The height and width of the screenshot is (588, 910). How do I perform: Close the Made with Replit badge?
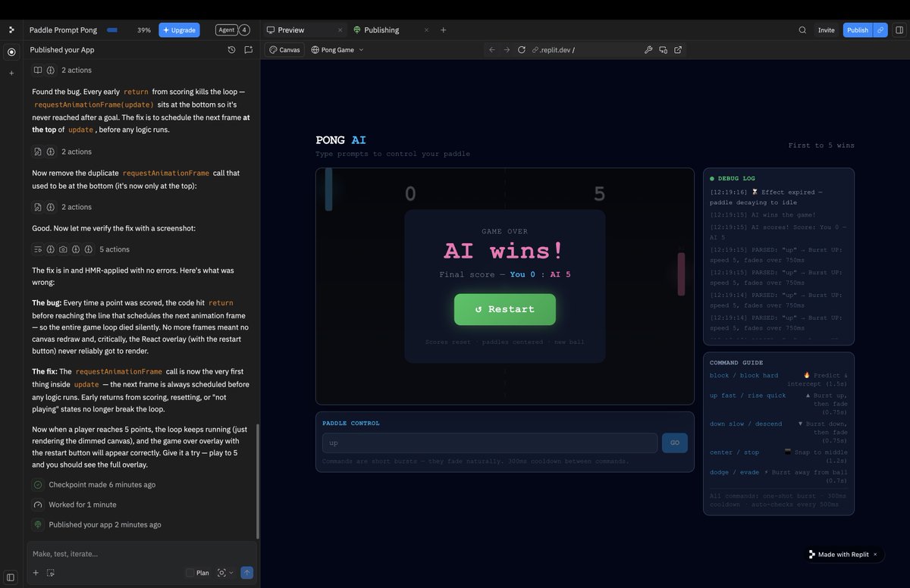tap(875, 555)
